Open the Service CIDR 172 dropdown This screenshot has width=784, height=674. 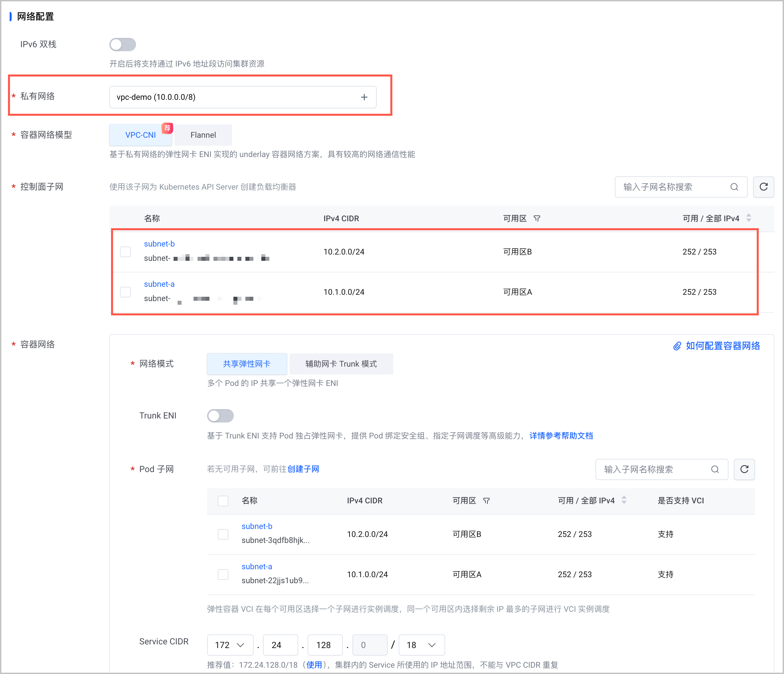click(x=230, y=645)
